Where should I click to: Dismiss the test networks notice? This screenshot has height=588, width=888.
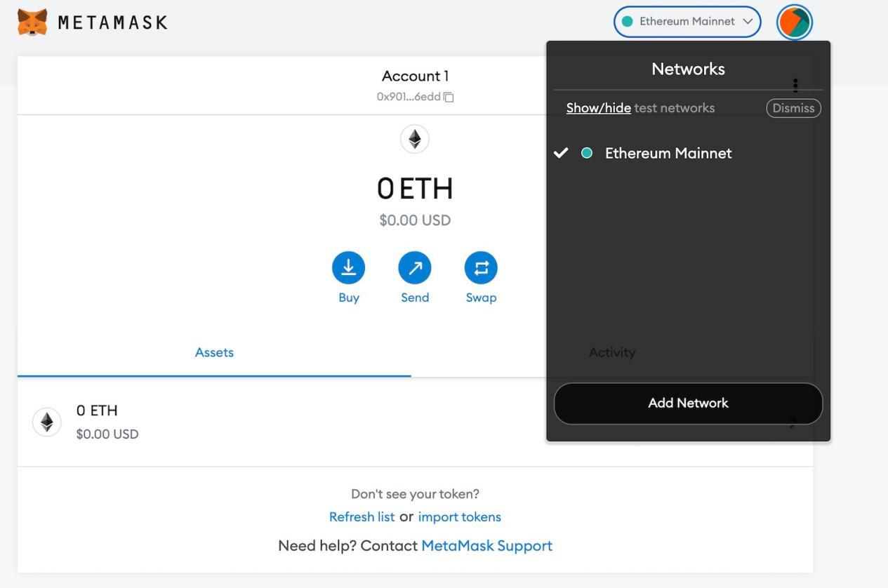click(x=793, y=108)
